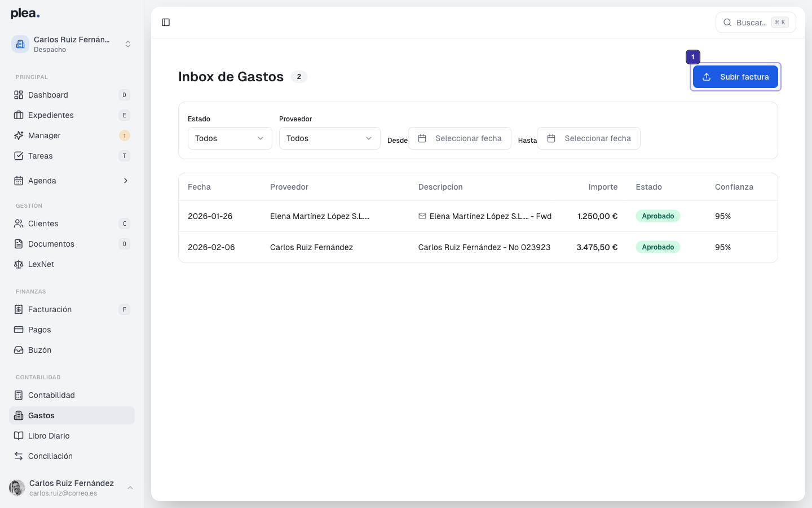Click the Confianza column header
Screen dimensions: 812x508
point(734,187)
